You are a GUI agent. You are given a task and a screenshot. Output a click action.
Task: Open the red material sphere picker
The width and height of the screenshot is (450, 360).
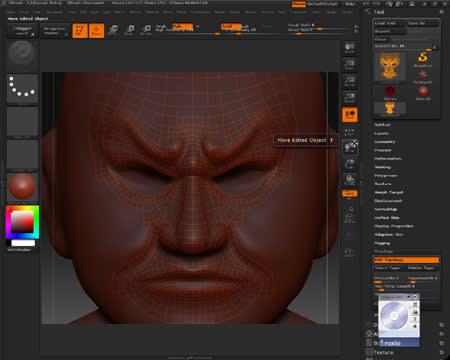coord(22,186)
